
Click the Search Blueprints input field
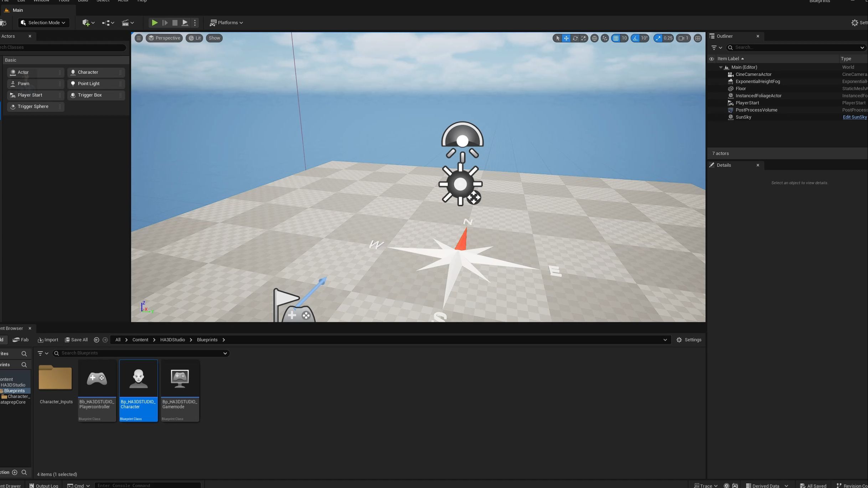coord(141,353)
